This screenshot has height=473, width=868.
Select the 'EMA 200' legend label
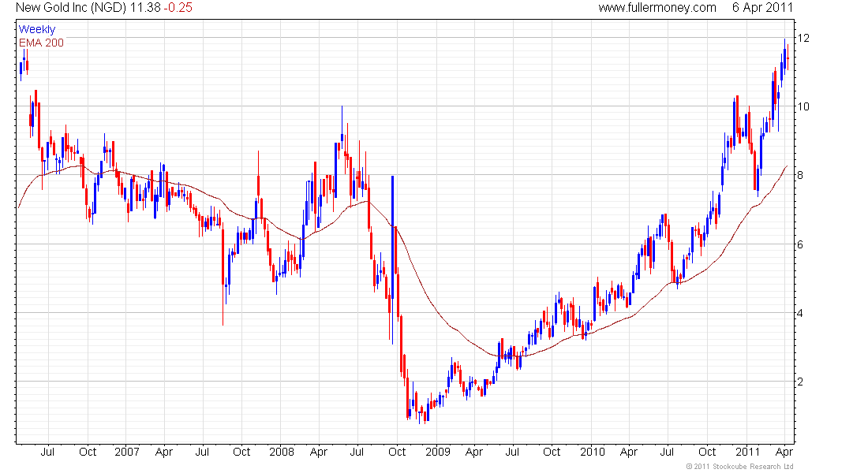click(x=42, y=43)
